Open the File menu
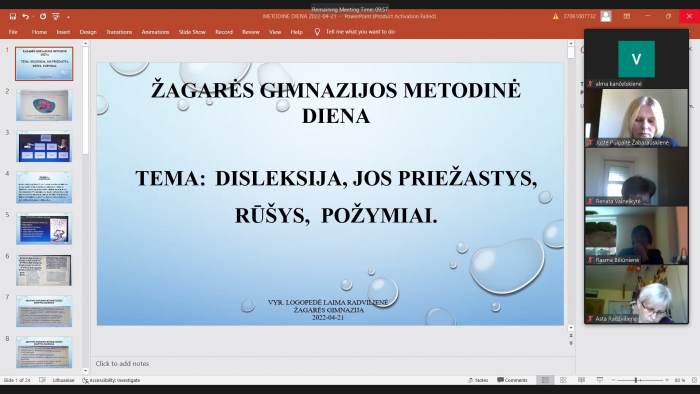 [13, 32]
